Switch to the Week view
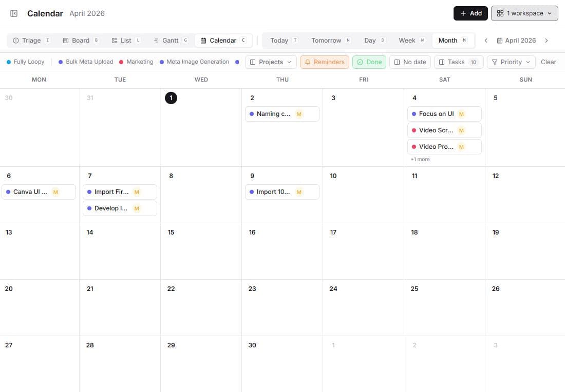 coord(407,40)
